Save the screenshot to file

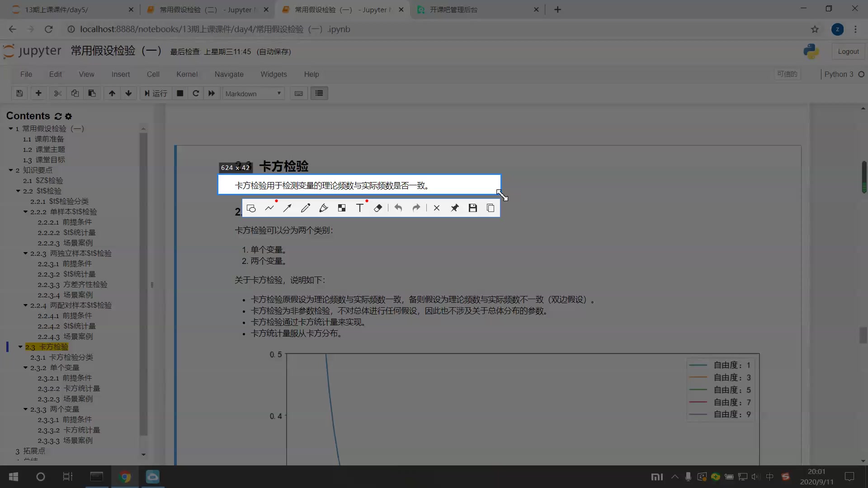coord(473,208)
